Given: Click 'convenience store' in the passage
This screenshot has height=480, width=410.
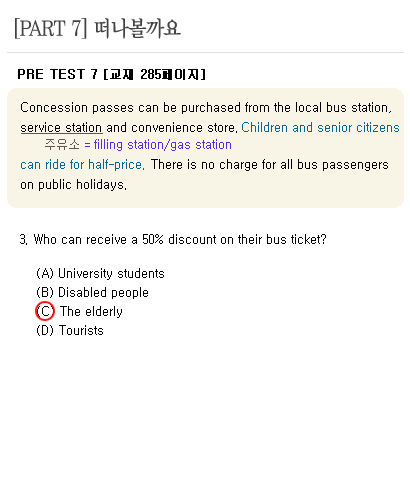Looking at the screenshot, I should coord(184,128).
